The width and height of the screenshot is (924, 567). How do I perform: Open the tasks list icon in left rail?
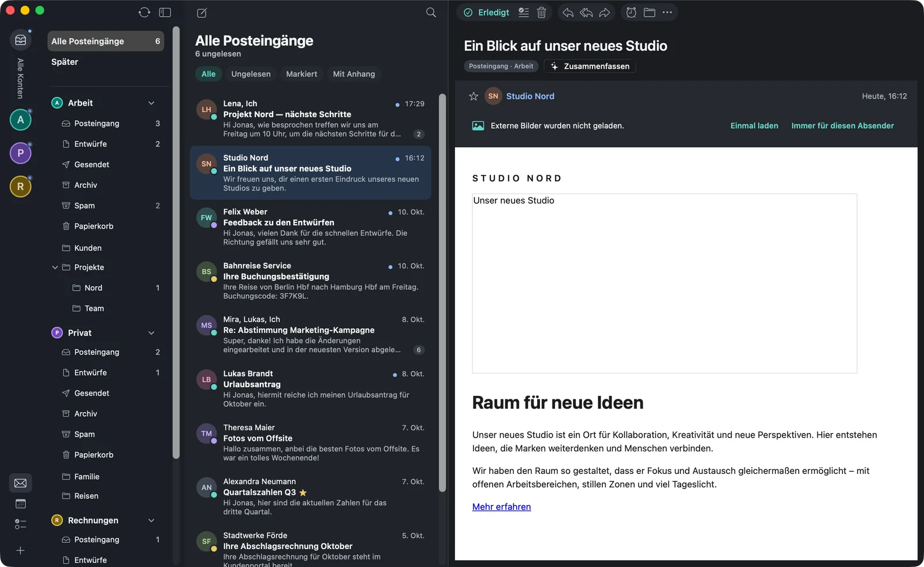tap(20, 524)
